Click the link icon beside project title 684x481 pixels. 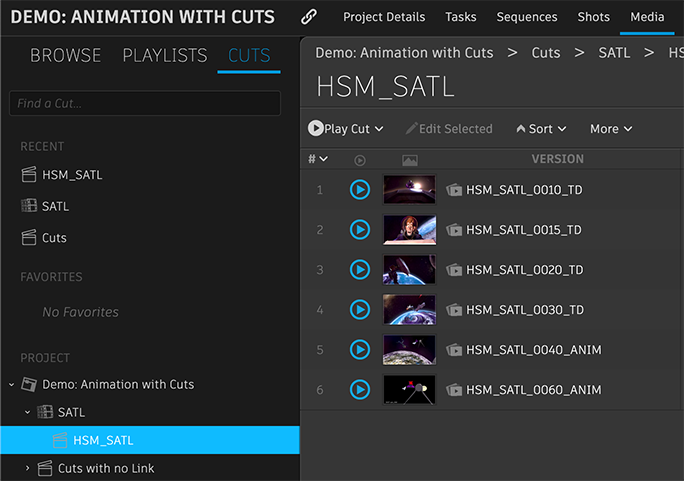[x=309, y=17]
